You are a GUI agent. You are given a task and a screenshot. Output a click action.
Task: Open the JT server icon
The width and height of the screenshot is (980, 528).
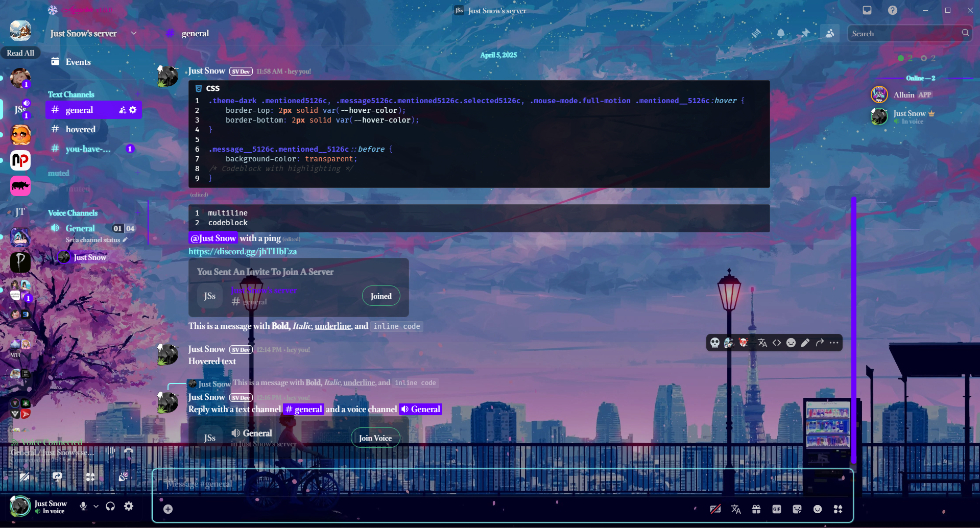pyautogui.click(x=20, y=211)
